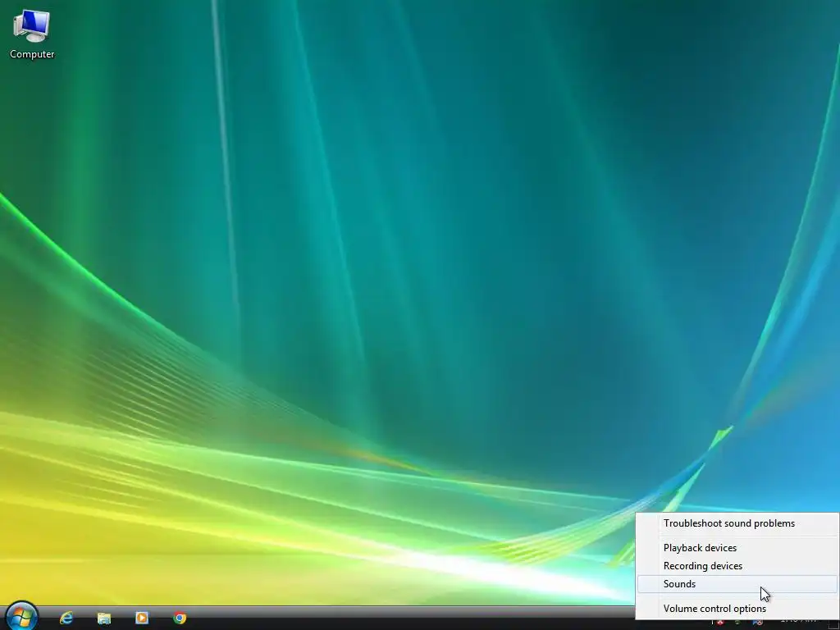The width and height of the screenshot is (840, 630).
Task: Open Volume control options
Action: (x=737, y=609)
